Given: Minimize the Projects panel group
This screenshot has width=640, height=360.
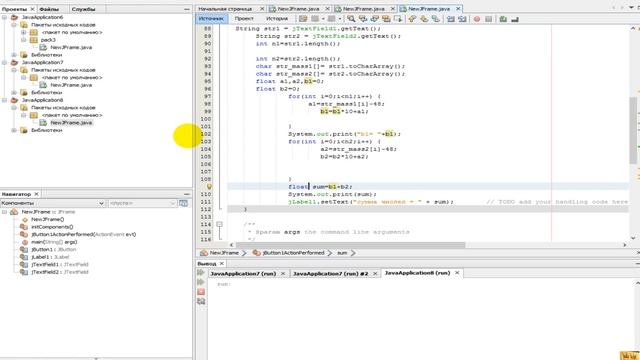Looking at the screenshot, I should pyautogui.click(x=187, y=9).
